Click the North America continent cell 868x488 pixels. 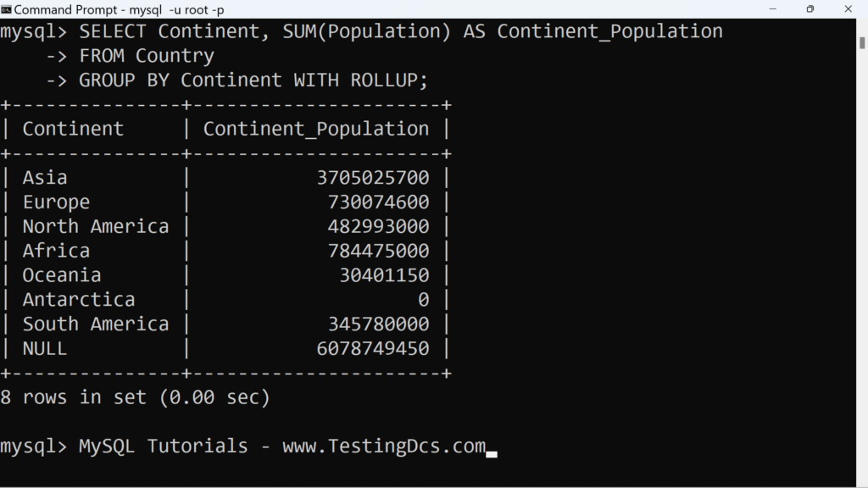(x=95, y=226)
